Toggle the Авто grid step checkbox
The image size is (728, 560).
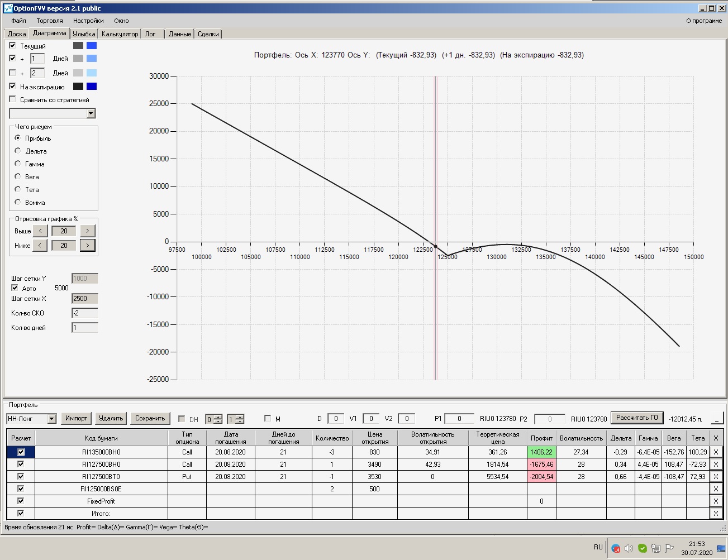[15, 288]
